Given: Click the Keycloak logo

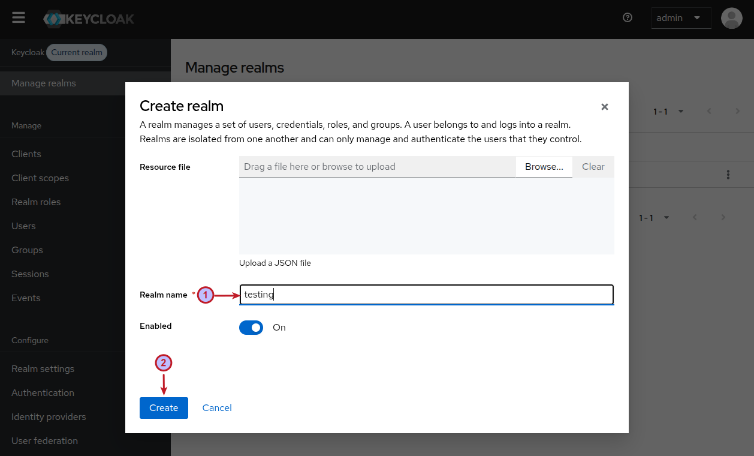Looking at the screenshot, I should pos(90,19).
